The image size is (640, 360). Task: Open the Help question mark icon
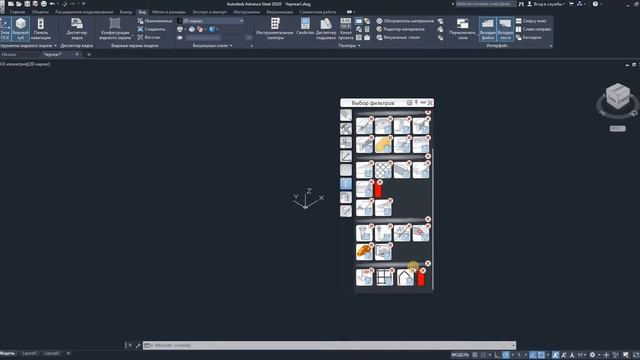[x=595, y=4]
